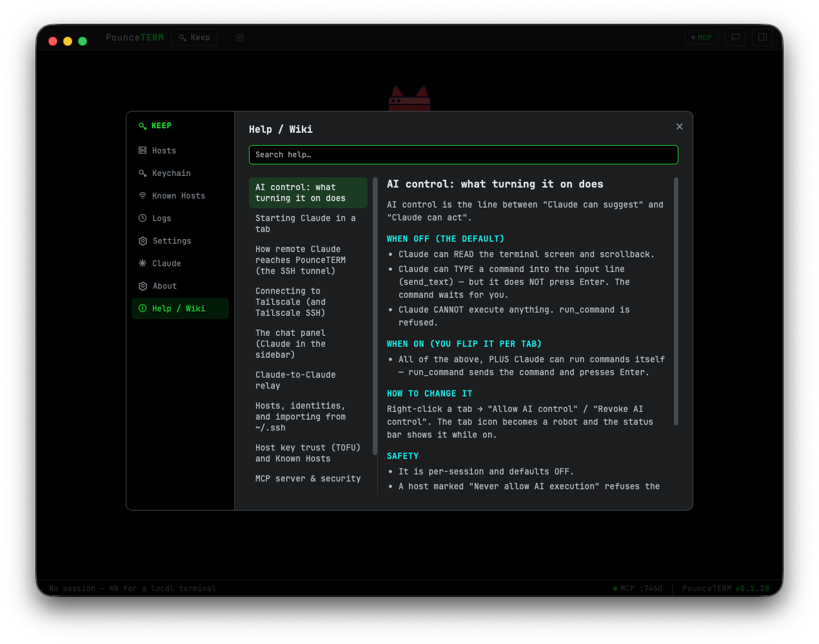Open 'MCP server & security' topic
Screen dimensions: 819x644
tap(308, 478)
